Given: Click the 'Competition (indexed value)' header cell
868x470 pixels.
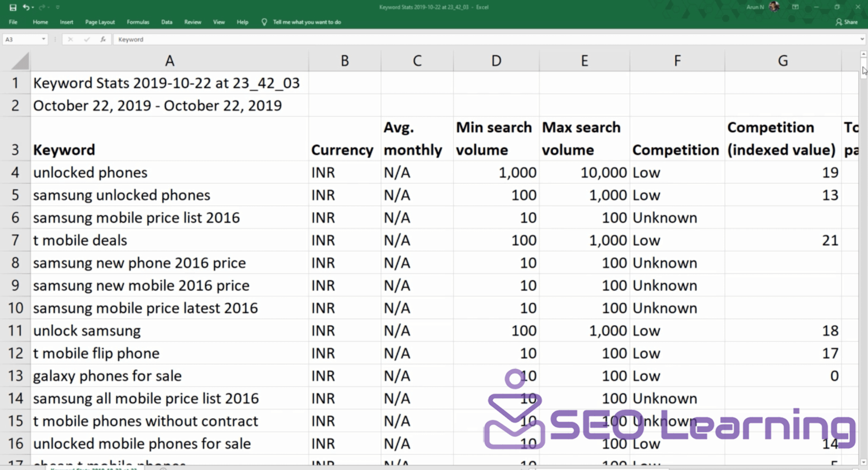Looking at the screenshot, I should coord(783,139).
